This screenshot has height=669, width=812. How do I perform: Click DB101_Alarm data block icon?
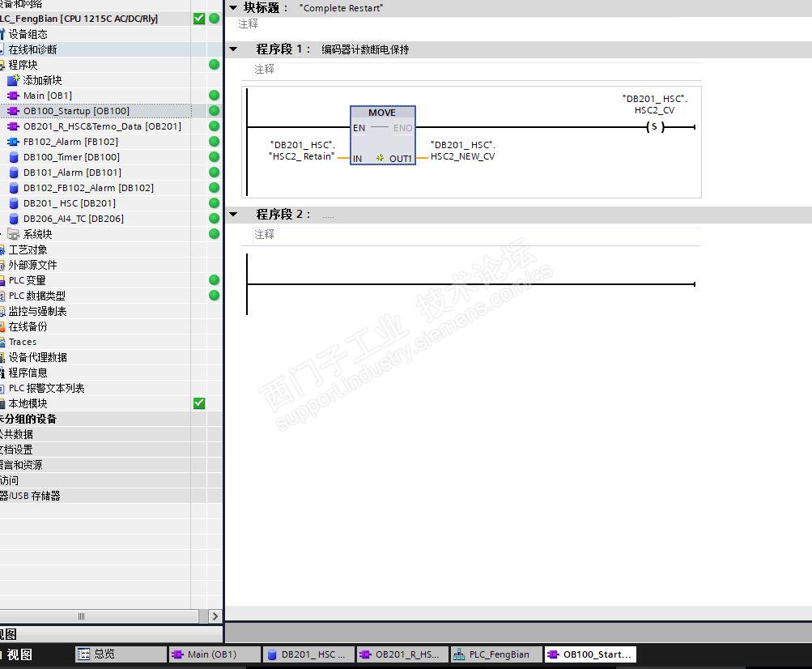pyautogui.click(x=14, y=173)
